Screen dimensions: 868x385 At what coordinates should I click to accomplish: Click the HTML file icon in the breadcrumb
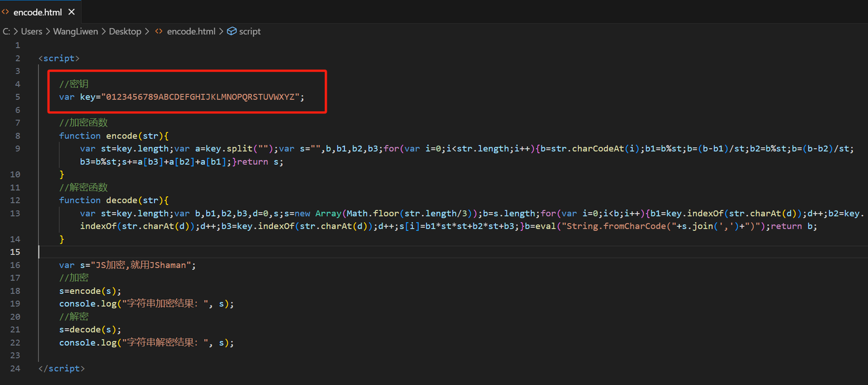point(159,31)
